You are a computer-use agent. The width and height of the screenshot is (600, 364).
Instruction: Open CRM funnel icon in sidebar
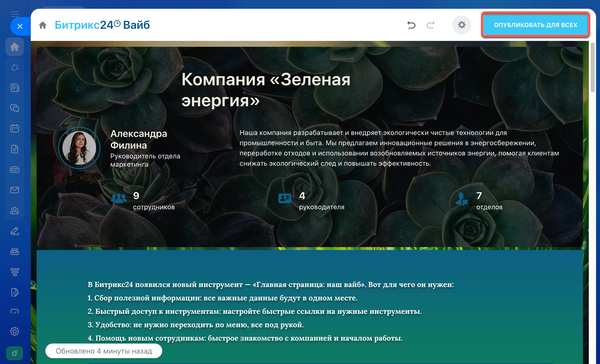[15, 272]
